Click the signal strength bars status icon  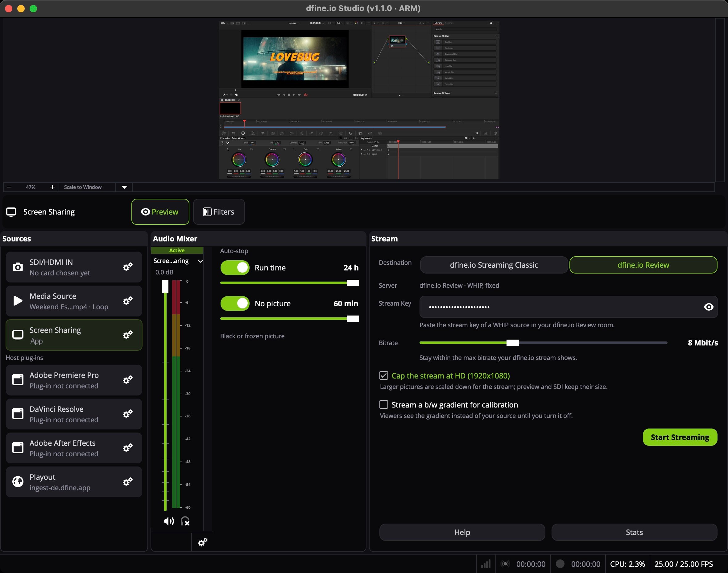coord(486,564)
